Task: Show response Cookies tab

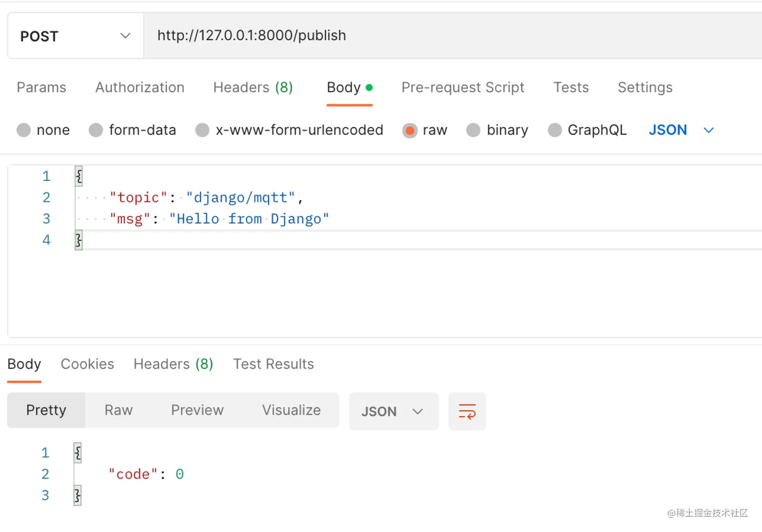Action: point(87,364)
